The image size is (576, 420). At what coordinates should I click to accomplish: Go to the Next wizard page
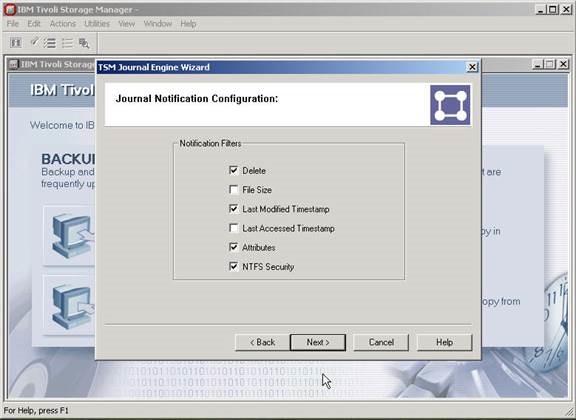(x=318, y=342)
